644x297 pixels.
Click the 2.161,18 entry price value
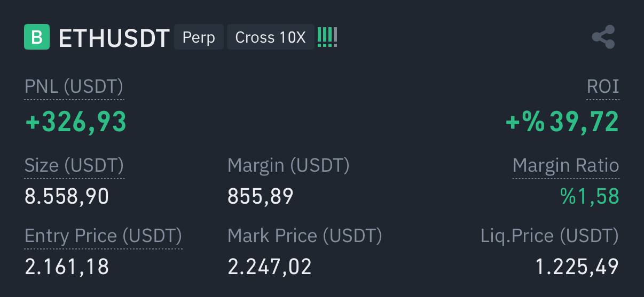67,267
